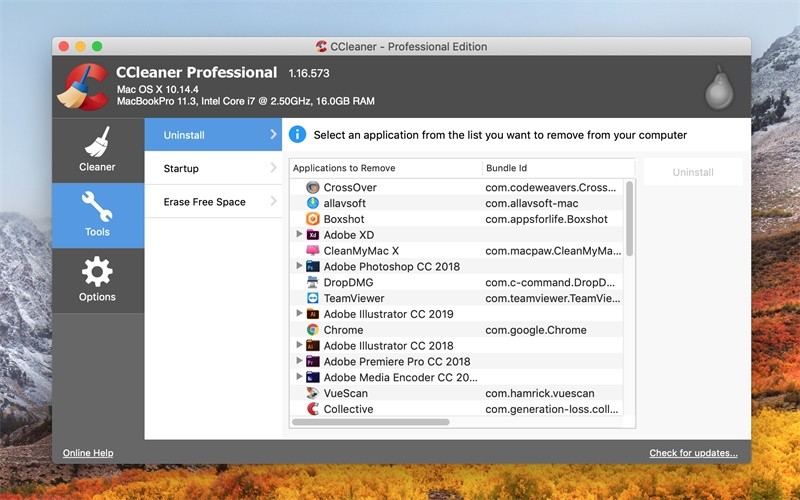Click the Chrome app icon
This screenshot has width=800, height=500.
tap(313, 330)
